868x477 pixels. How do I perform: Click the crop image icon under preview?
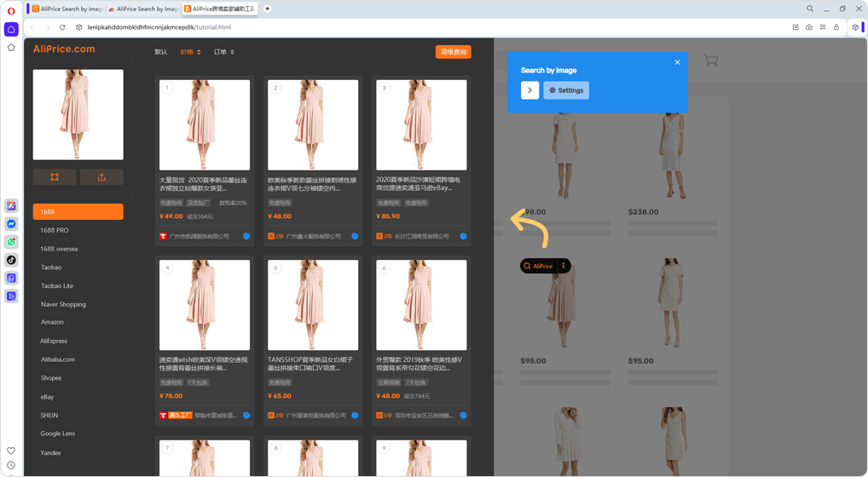(55, 177)
